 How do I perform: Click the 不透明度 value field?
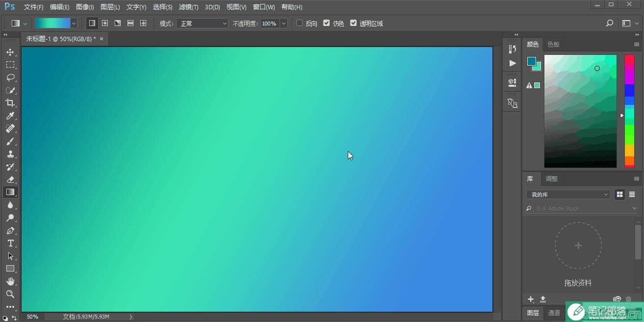coord(269,23)
